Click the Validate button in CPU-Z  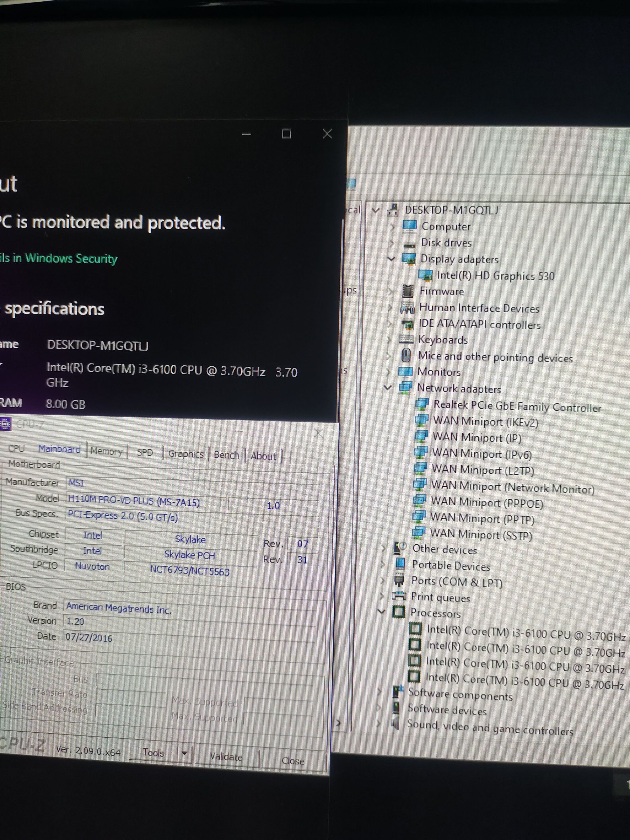coord(226,757)
